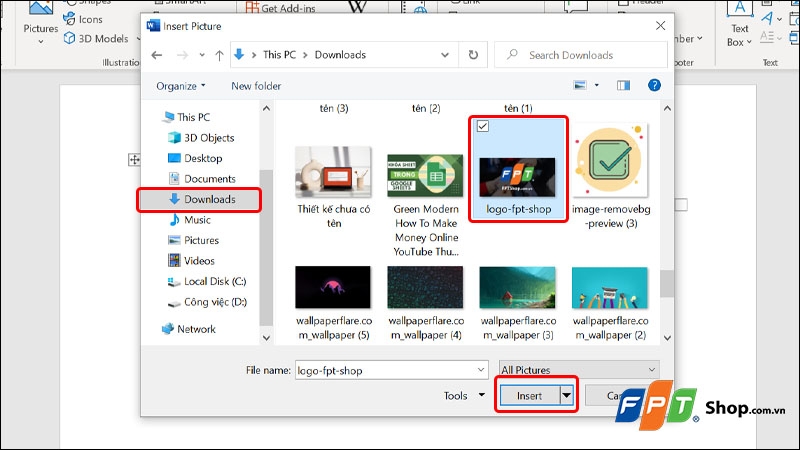This screenshot has height=450, width=800.
Task: Open the Organize menu
Action: coord(181,86)
